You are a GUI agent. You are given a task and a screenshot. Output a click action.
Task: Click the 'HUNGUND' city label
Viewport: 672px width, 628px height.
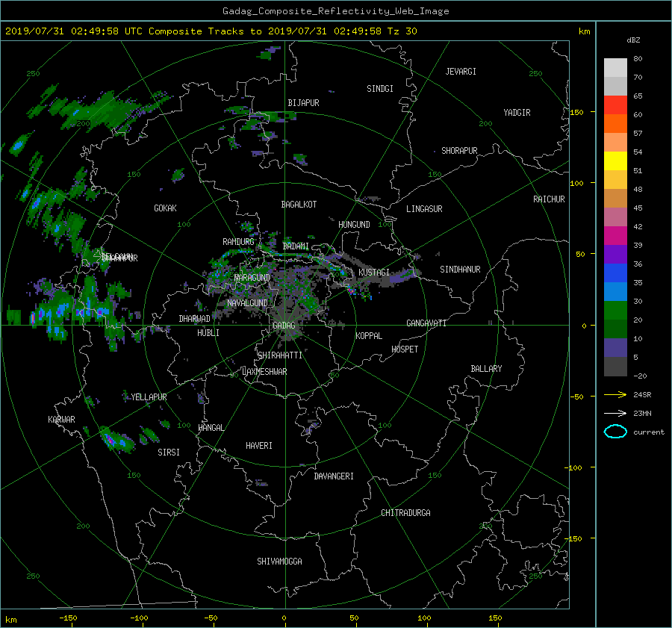[354, 225]
